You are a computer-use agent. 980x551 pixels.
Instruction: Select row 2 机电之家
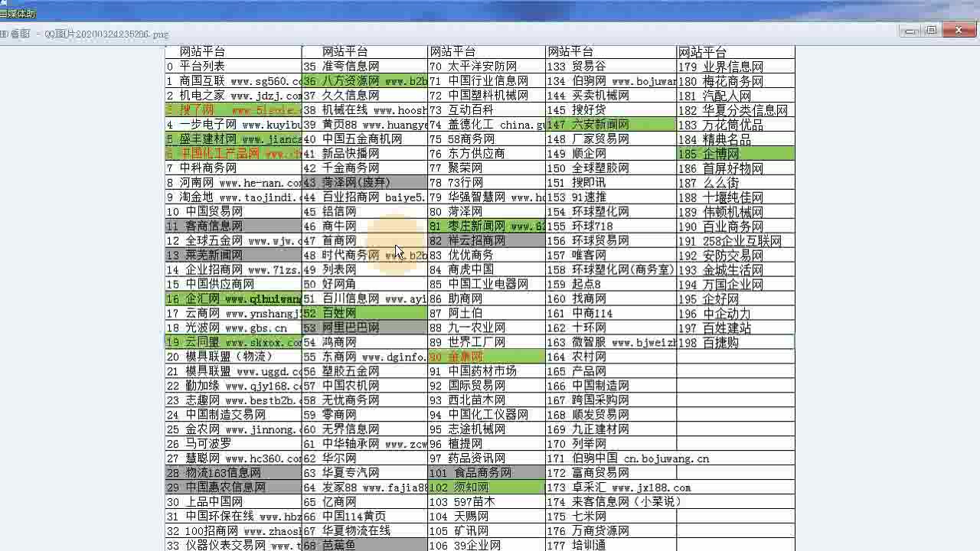pos(234,96)
